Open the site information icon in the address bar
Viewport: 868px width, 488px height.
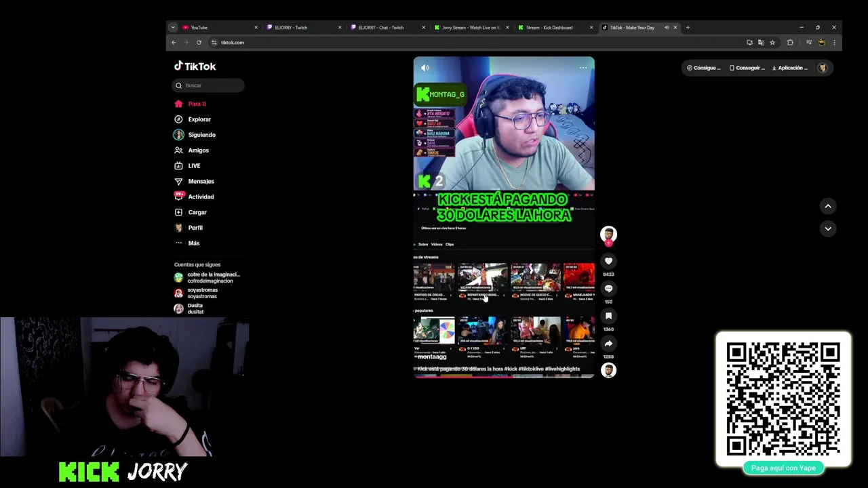[214, 43]
